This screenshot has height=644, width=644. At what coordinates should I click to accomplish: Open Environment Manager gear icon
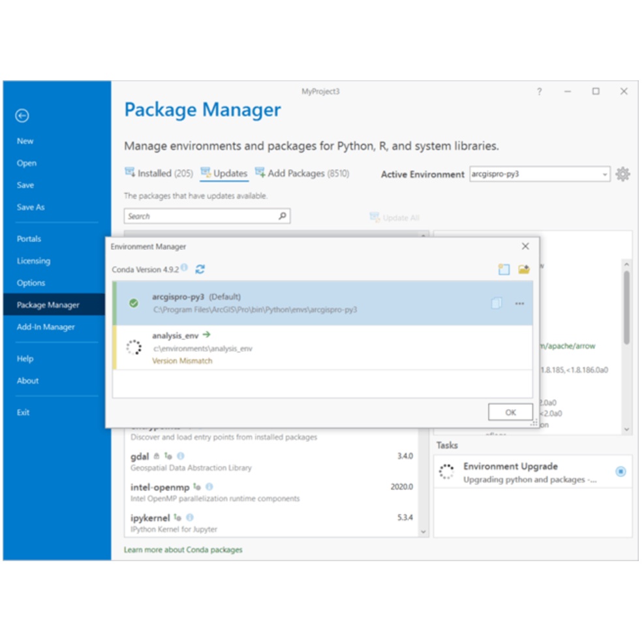[x=622, y=174]
